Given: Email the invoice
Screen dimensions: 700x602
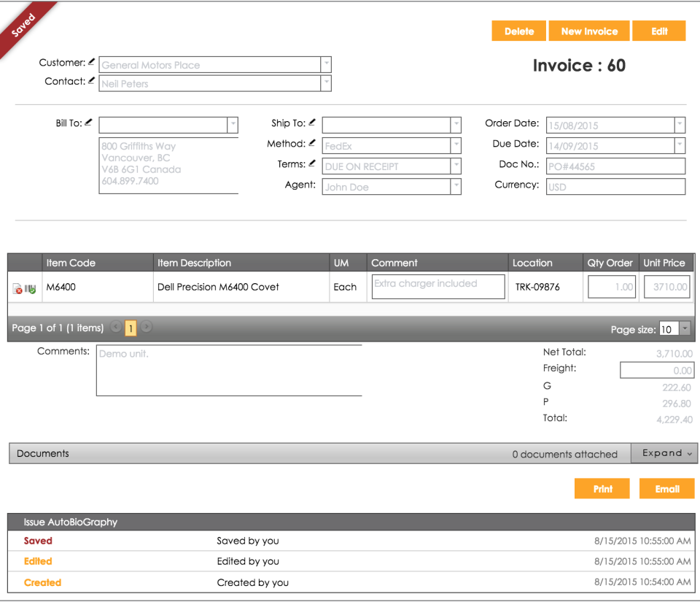Looking at the screenshot, I should (667, 489).
